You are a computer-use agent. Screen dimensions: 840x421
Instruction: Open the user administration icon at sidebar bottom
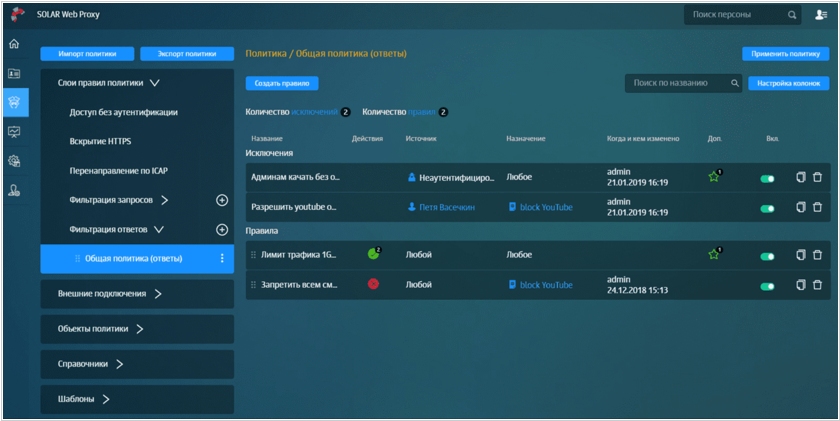[14, 190]
